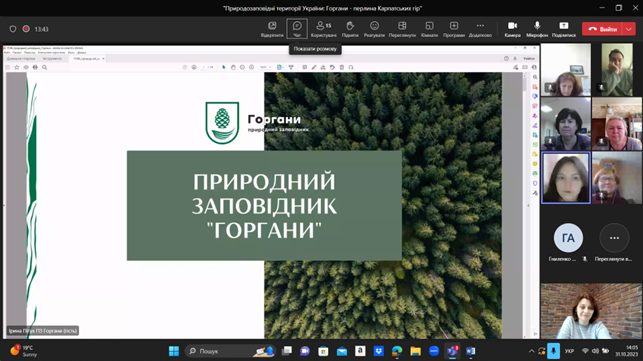Open the Mail app from taskbar
Viewport: 643px width, 361px height.
click(x=342, y=351)
